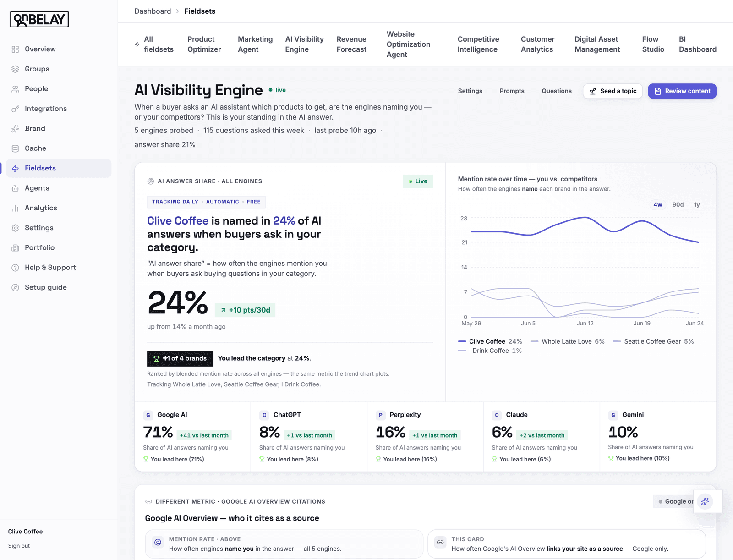Viewport: 733px width, 560px height.
Task: Click the Google AI engine badge icon
Action: tap(148, 415)
